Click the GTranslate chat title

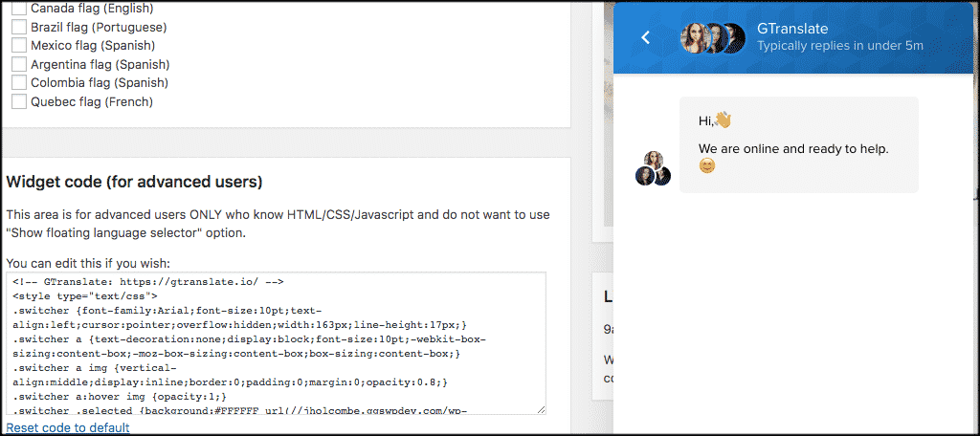(792, 29)
